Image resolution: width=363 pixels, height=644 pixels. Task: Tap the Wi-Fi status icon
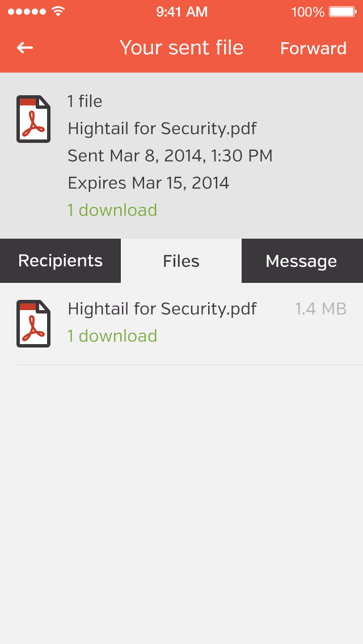[58, 12]
